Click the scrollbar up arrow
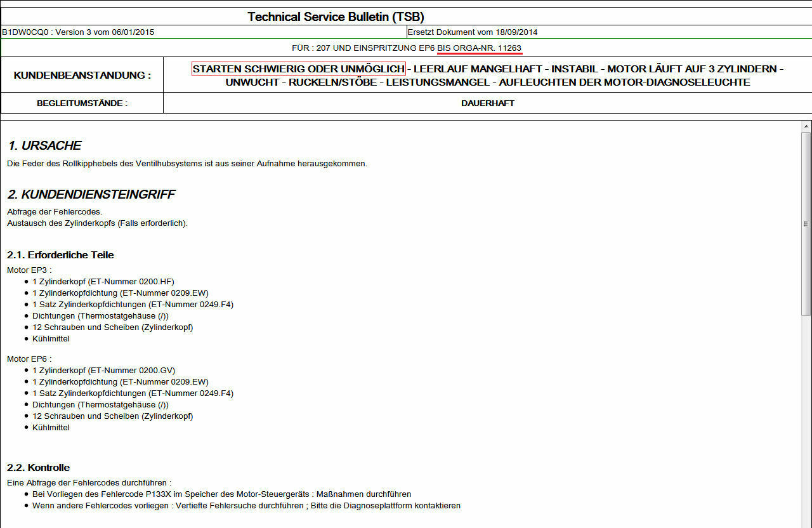 [806, 126]
